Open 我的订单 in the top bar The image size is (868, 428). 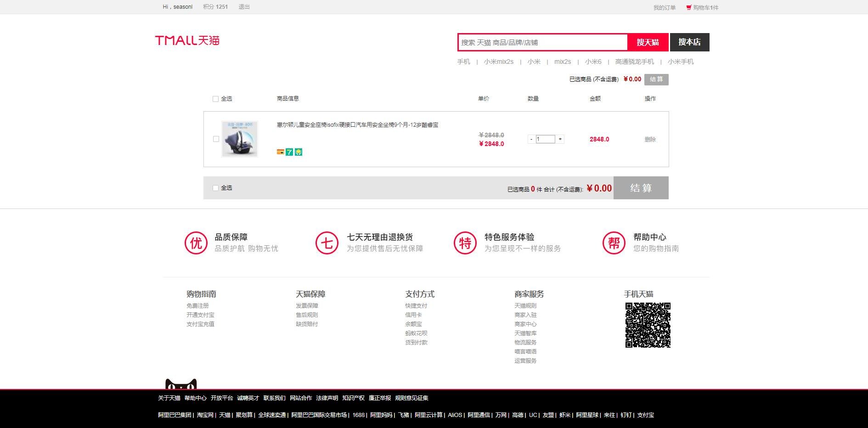(665, 7)
